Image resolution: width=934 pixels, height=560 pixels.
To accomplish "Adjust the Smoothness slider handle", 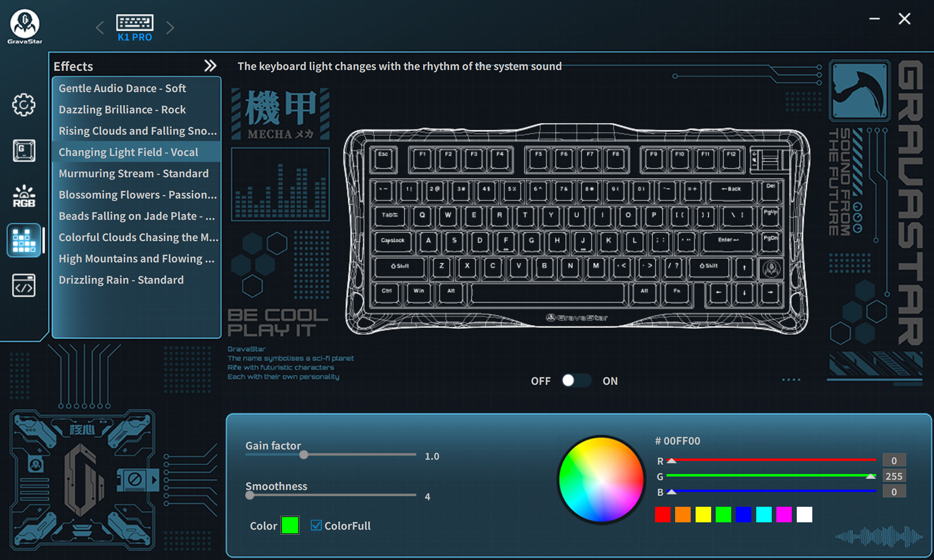I will pos(250,495).
